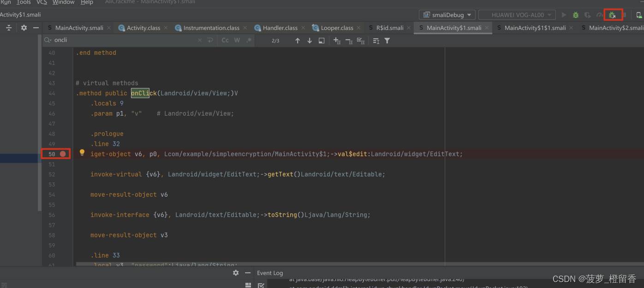Toggle Words (W) search option
644x288 pixels.
point(237,41)
